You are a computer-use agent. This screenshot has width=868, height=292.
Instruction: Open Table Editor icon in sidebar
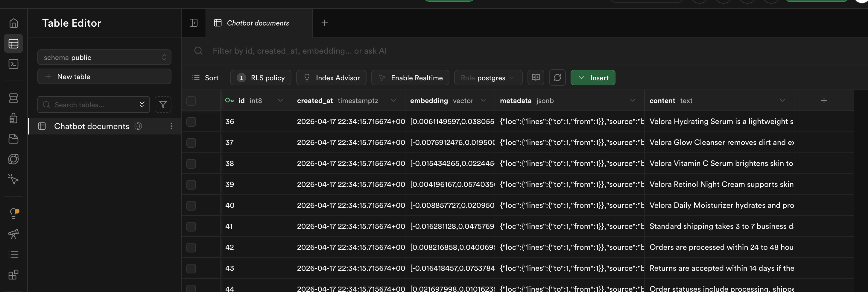point(13,43)
